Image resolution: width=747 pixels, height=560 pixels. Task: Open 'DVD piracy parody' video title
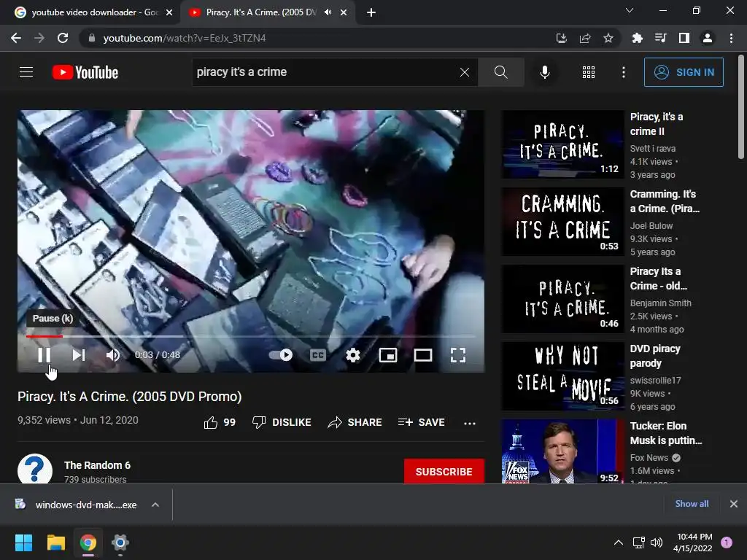655,356
